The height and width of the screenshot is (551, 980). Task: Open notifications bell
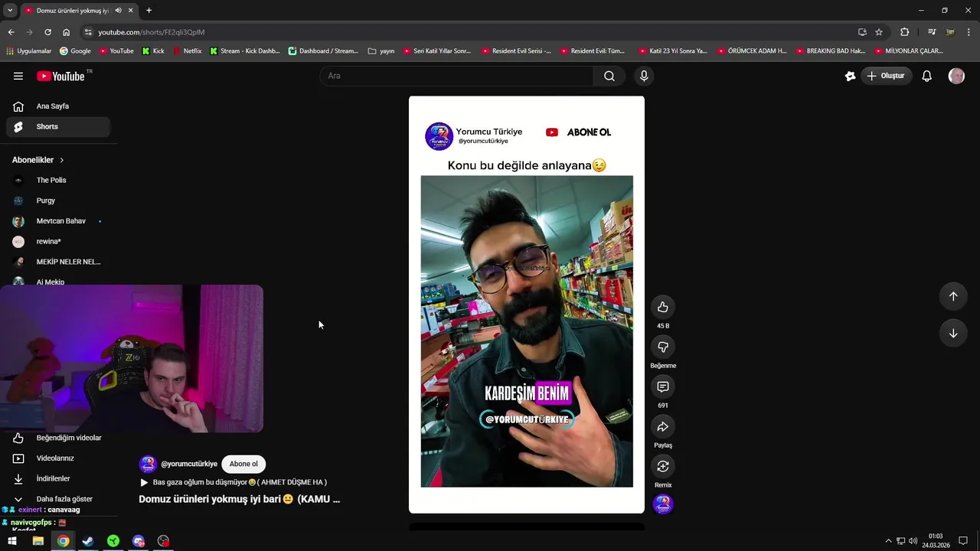tap(926, 76)
